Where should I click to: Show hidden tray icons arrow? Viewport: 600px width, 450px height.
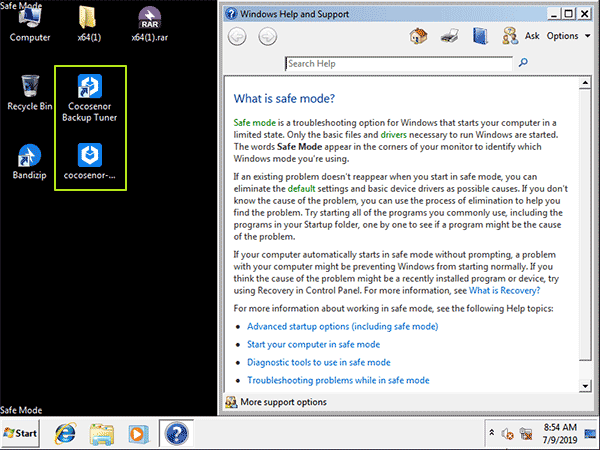pyautogui.click(x=492, y=433)
